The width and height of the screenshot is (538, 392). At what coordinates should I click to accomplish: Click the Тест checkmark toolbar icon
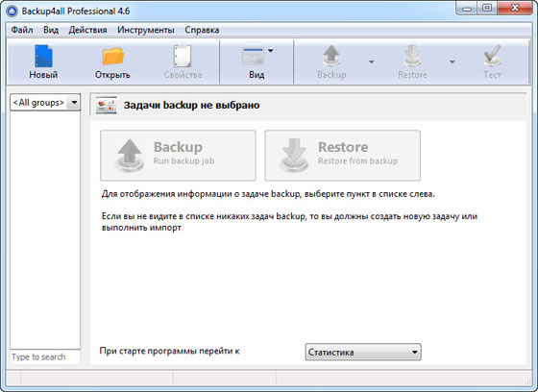492,56
